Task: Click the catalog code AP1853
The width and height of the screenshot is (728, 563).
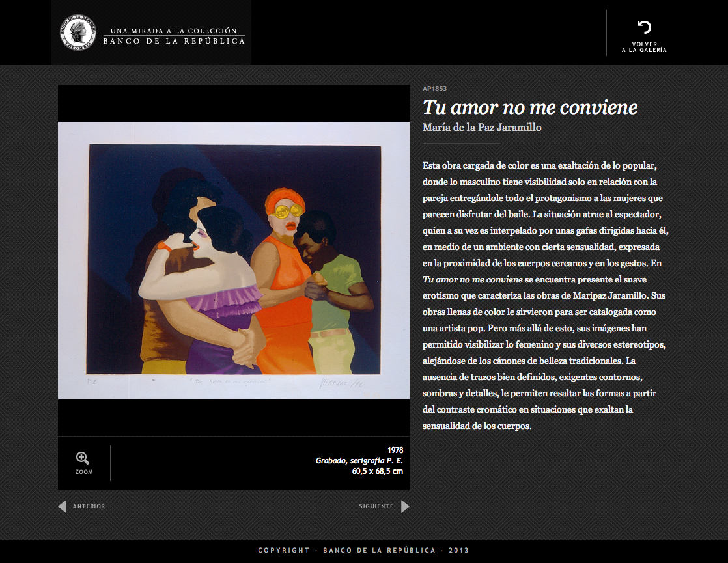Action: tap(434, 89)
